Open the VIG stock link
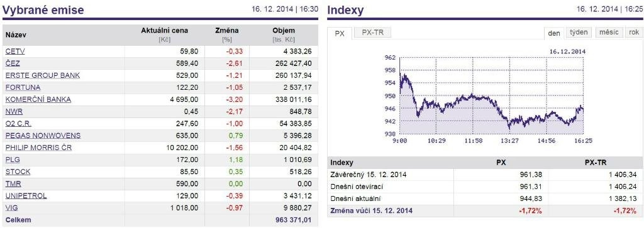The height and width of the screenshot is (228, 644). pos(11,208)
